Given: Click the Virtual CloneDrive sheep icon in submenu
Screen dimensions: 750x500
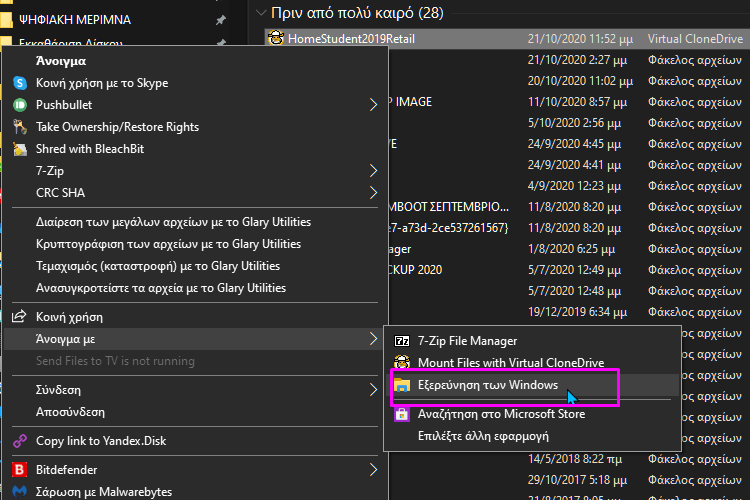Looking at the screenshot, I should [x=402, y=363].
